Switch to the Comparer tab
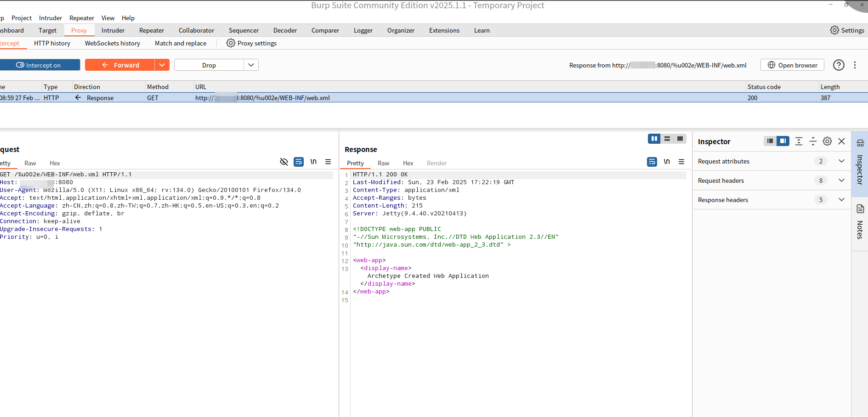 coord(325,30)
